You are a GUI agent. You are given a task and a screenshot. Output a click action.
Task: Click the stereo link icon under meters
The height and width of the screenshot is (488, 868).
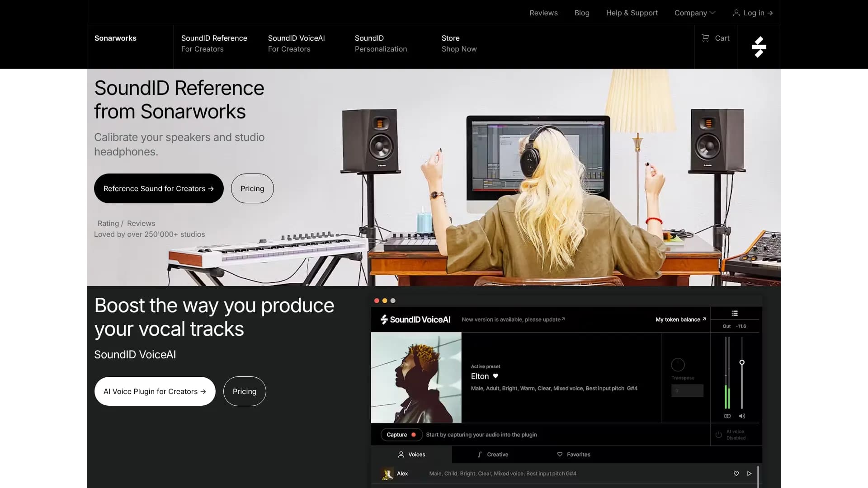click(x=727, y=416)
